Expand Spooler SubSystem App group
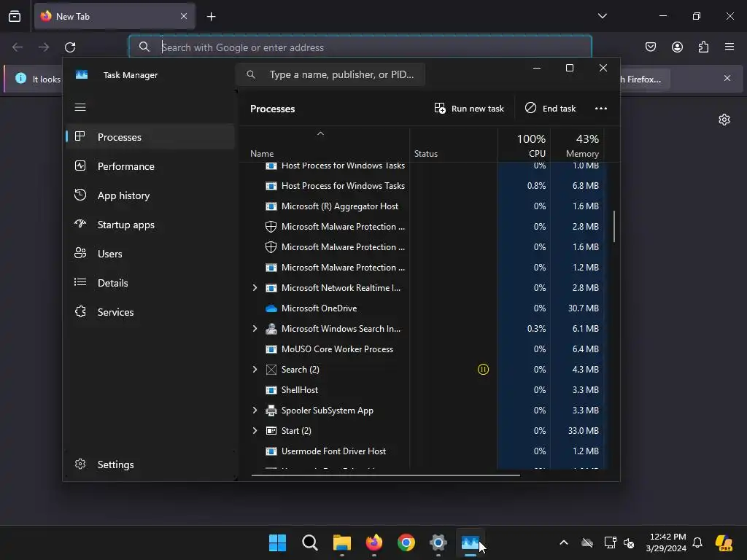The image size is (747, 560). click(x=255, y=410)
